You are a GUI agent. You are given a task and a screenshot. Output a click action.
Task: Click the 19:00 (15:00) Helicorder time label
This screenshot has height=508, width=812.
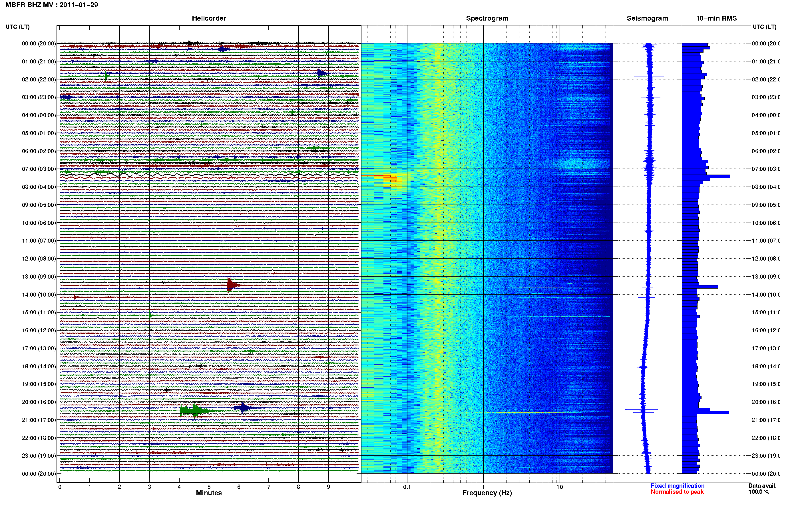pyautogui.click(x=39, y=384)
